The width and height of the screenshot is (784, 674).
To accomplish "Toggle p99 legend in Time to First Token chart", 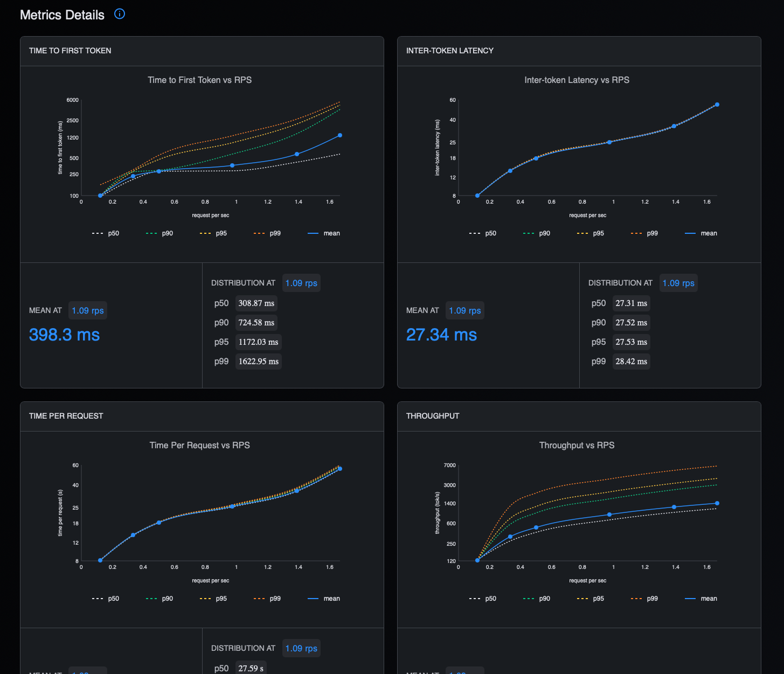I will pyautogui.click(x=267, y=233).
